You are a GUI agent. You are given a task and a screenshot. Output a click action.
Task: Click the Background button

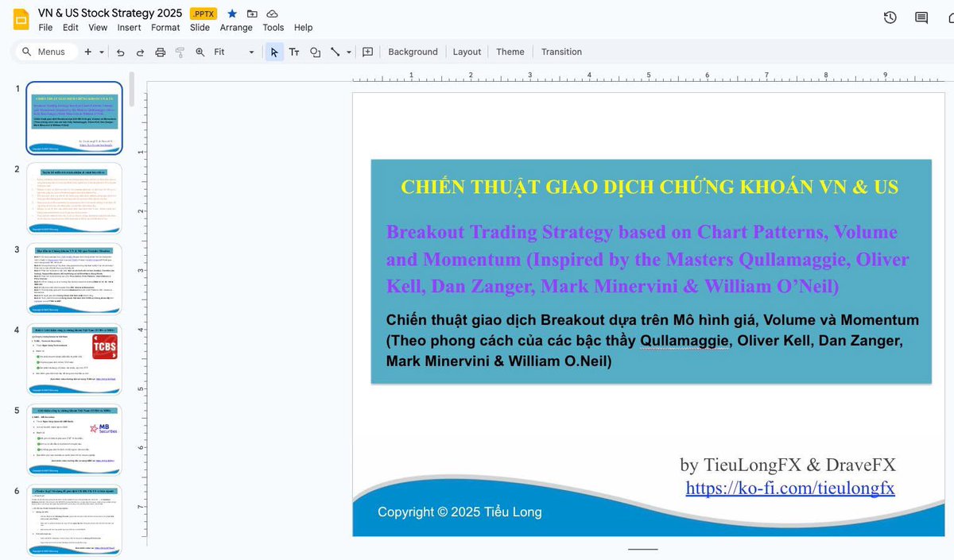tap(413, 52)
